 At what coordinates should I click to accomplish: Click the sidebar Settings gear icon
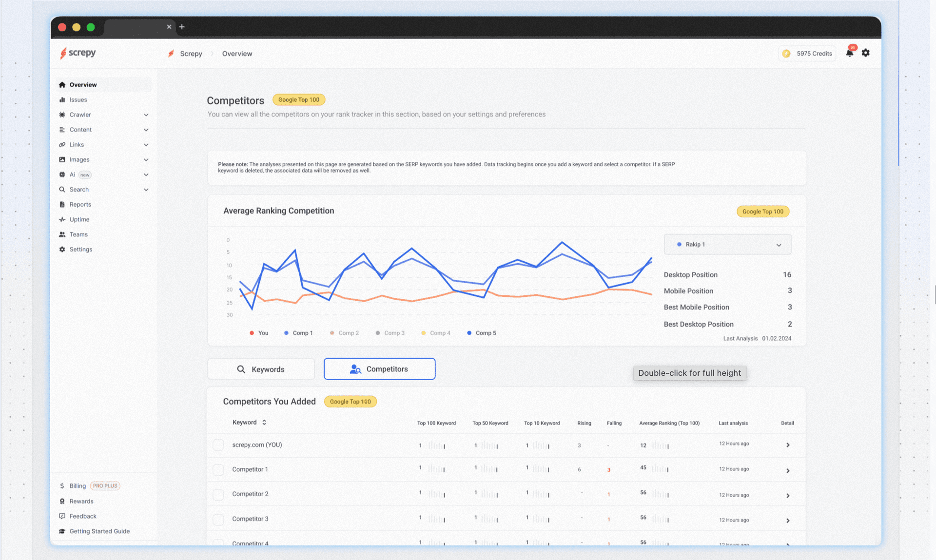click(x=62, y=250)
